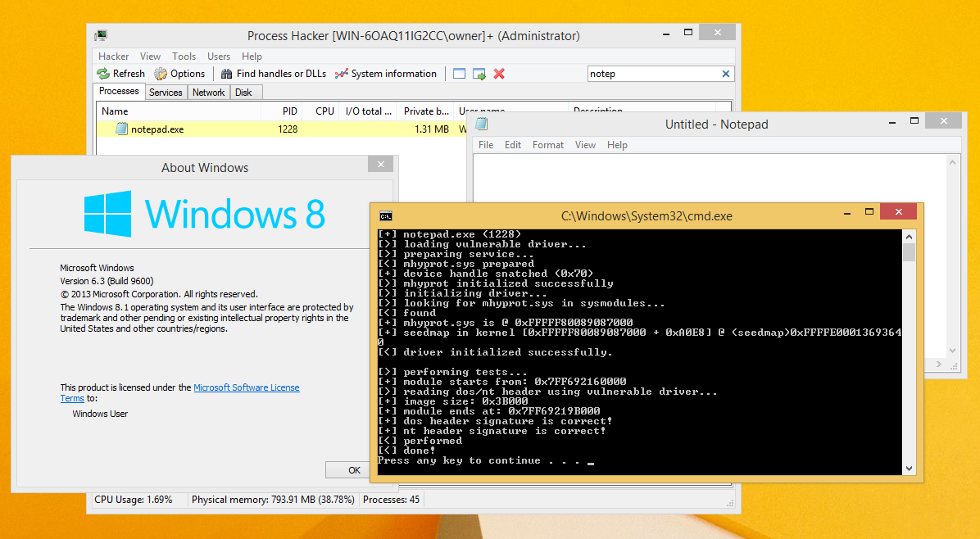This screenshot has width=980, height=539.
Task: Minimize the Process Hacker window
Action: [x=666, y=34]
